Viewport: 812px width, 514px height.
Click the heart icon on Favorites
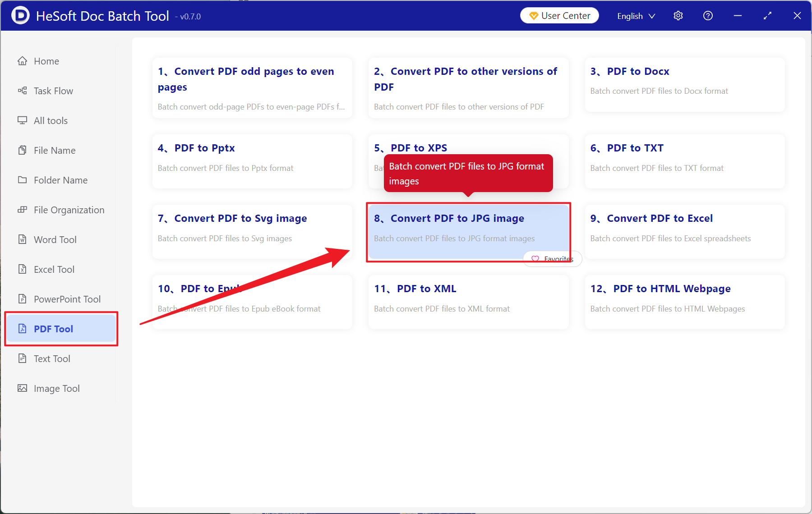[x=535, y=259]
